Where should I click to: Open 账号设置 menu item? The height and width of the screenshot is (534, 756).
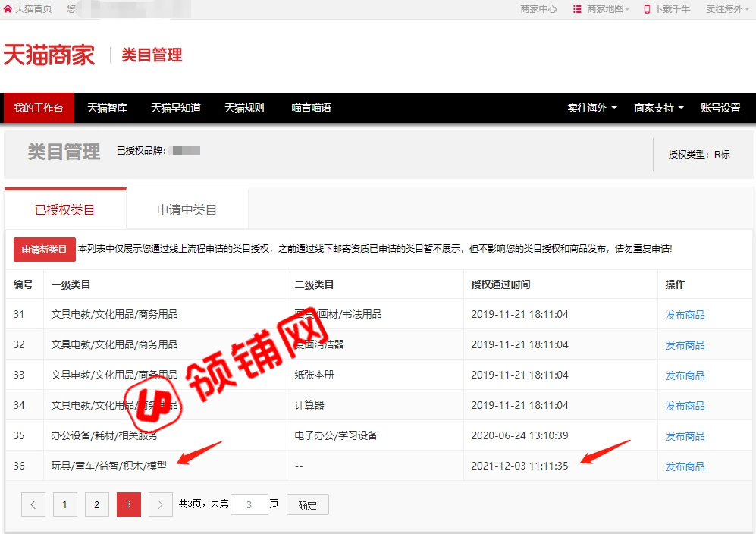[720, 108]
